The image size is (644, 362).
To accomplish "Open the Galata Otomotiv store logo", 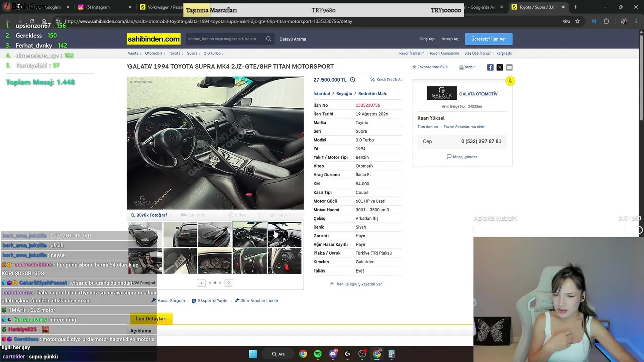I will [442, 94].
